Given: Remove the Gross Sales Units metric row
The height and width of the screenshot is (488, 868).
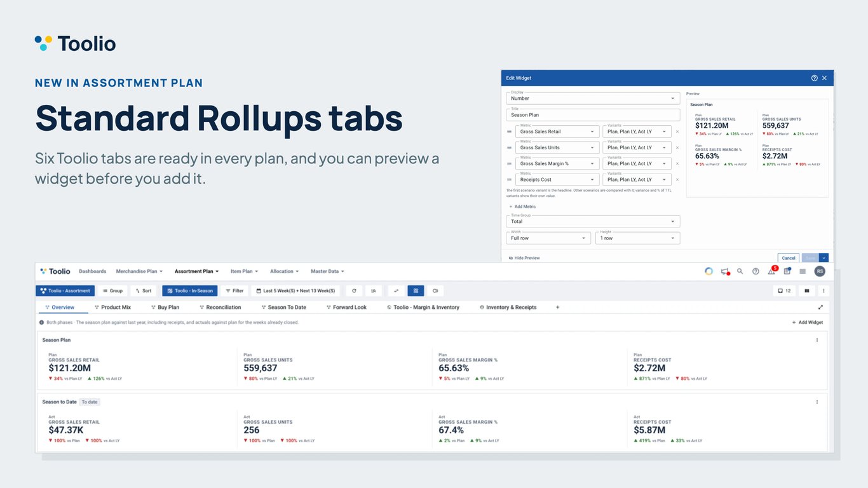Looking at the screenshot, I should tap(677, 147).
